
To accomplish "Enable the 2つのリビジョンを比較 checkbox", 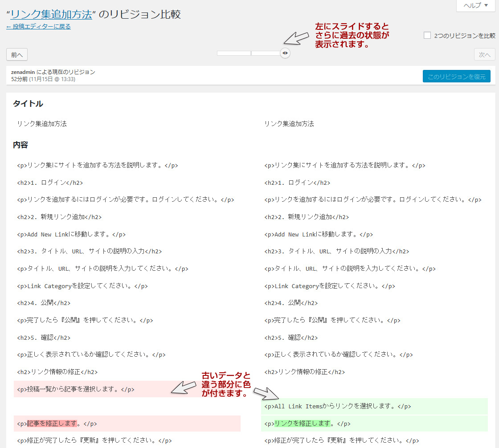I will (427, 36).
